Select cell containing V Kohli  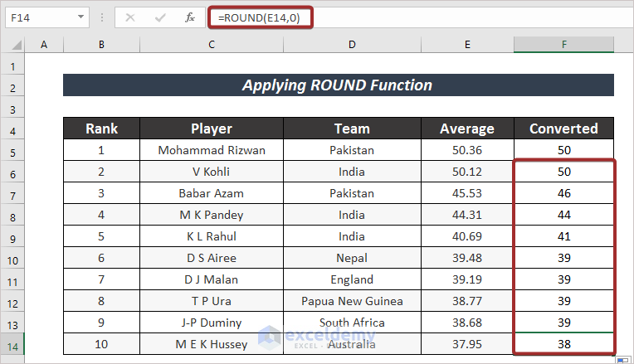click(212, 172)
